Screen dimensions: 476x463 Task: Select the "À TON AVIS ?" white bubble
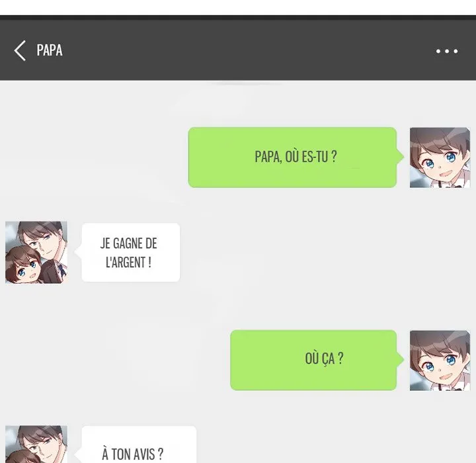[x=139, y=444]
